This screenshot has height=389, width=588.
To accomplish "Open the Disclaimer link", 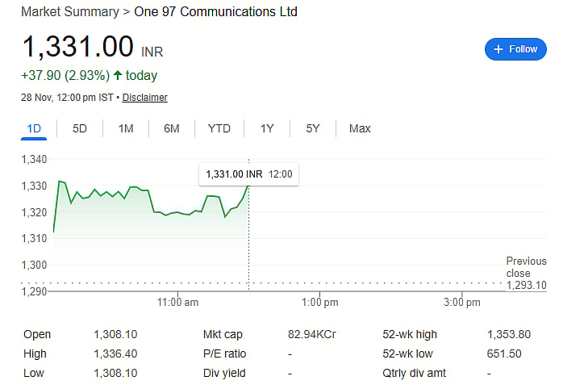I will 144,98.
